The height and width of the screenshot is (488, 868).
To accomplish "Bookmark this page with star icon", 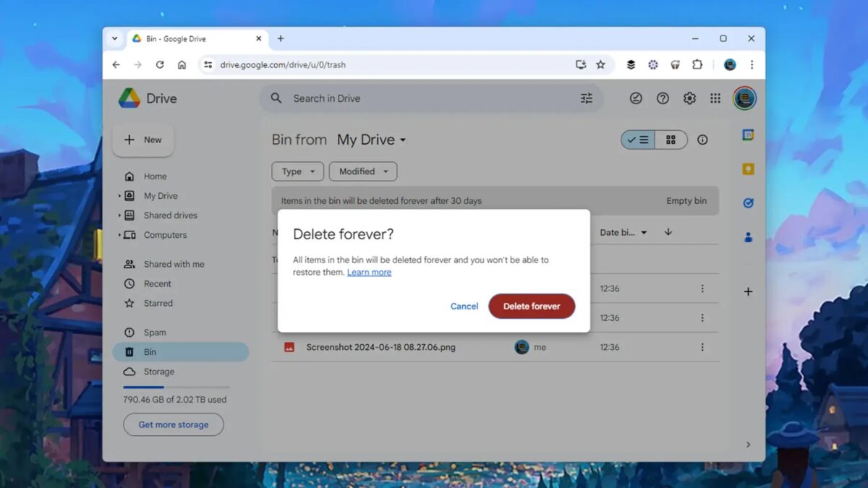I will coord(600,64).
